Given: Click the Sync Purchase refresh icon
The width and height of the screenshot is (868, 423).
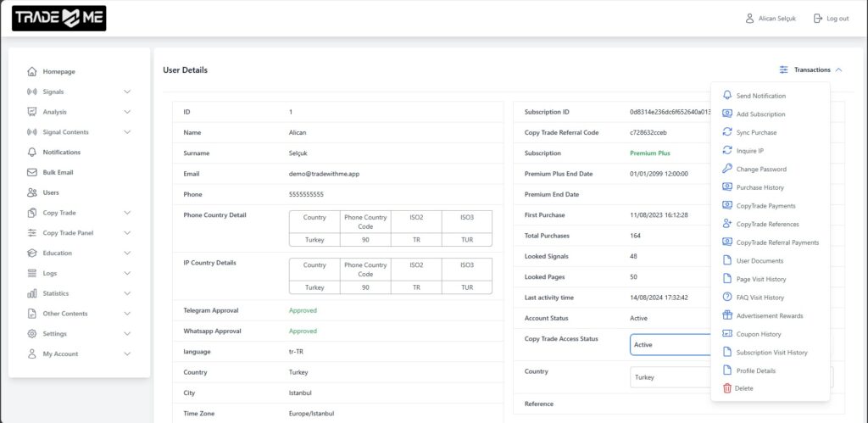Looking at the screenshot, I should point(726,132).
